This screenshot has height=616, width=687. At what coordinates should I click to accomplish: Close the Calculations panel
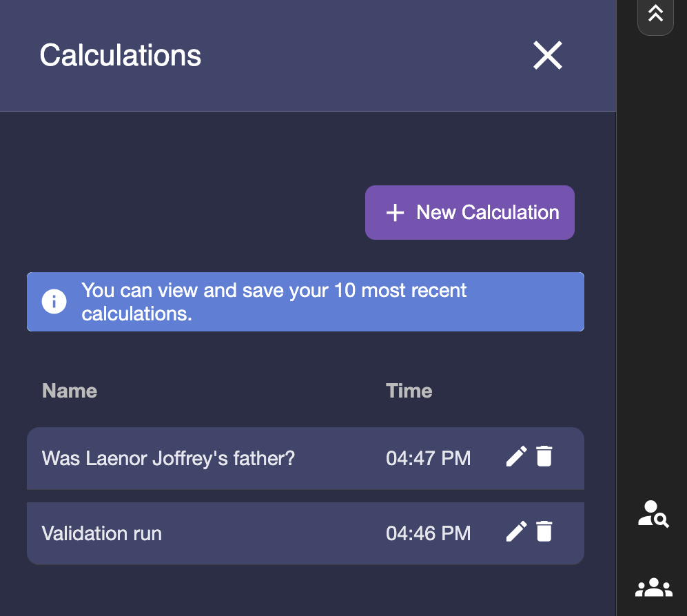click(548, 55)
